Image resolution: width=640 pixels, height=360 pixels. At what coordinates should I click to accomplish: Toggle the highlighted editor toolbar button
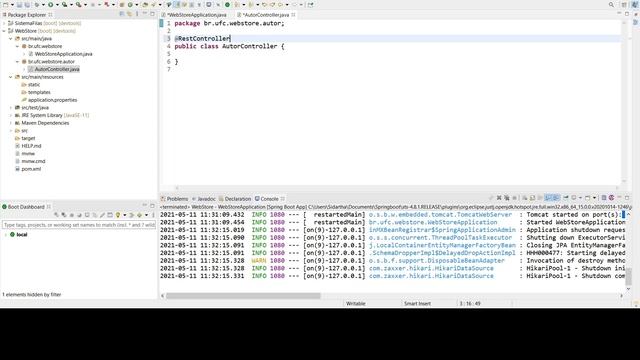click(x=177, y=4)
